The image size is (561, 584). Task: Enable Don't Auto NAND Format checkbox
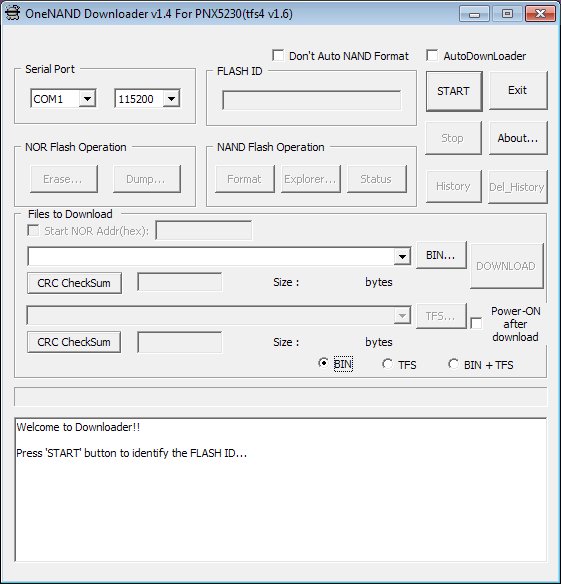(278, 55)
